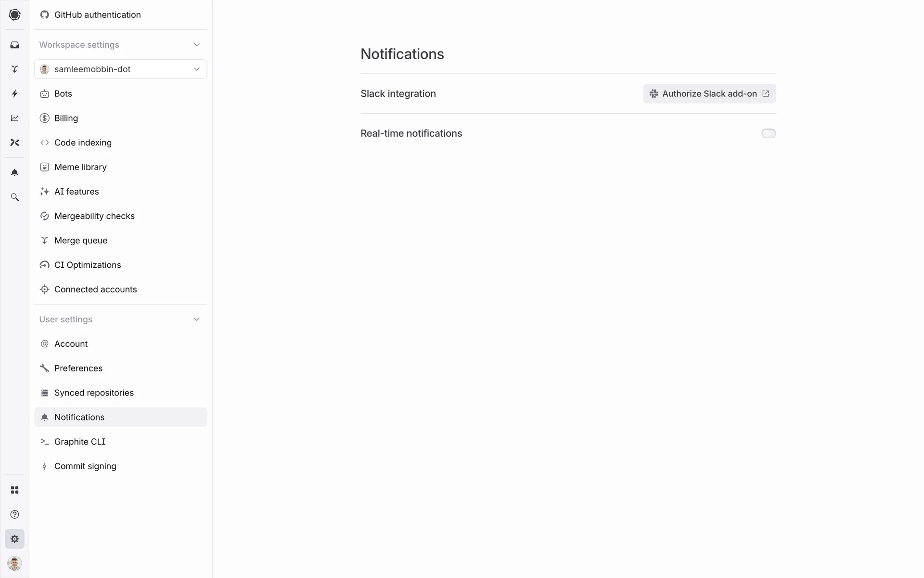Enable Real-time notifications toggle
Viewport: 924px width, 578px height.
pos(768,133)
